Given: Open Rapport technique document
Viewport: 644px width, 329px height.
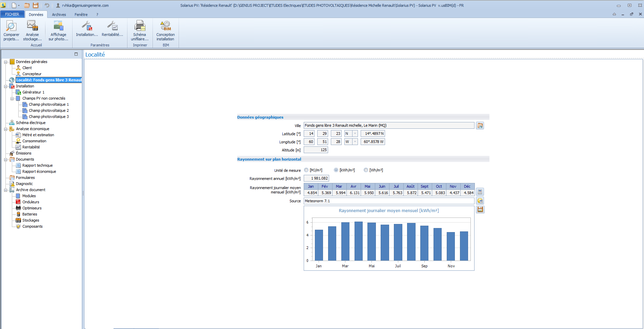Looking at the screenshot, I should tap(37, 165).
